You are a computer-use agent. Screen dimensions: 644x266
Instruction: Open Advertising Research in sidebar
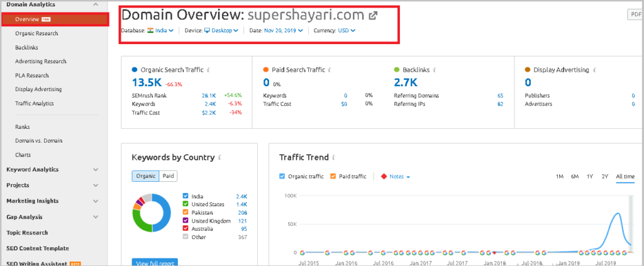[41, 62]
